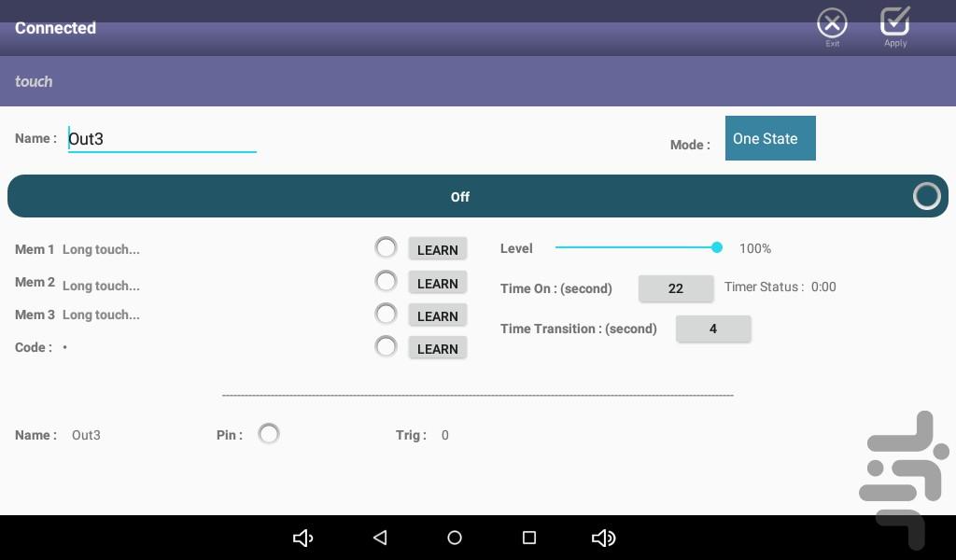Adjust the Level slider handle
The width and height of the screenshot is (956, 560).
(x=717, y=247)
